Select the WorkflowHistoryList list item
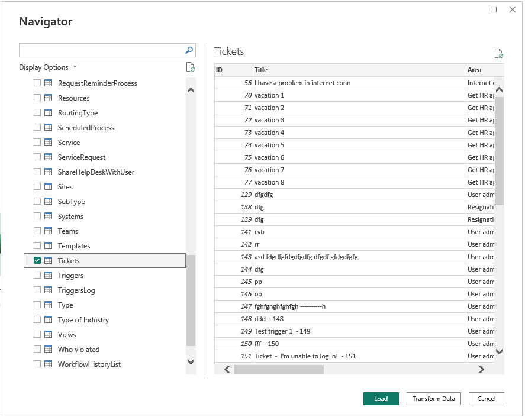 [89, 364]
